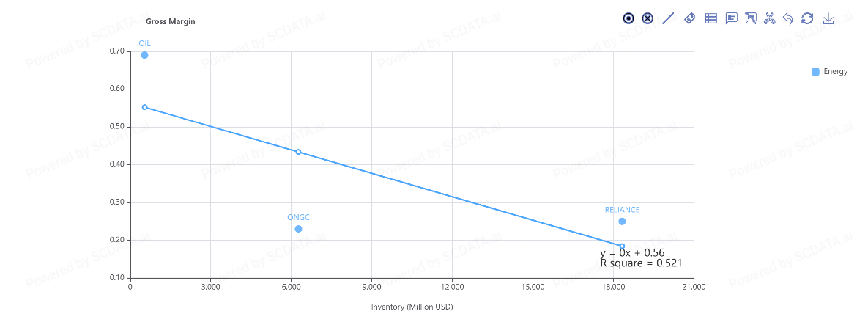Click the ONGC data point

(298, 229)
